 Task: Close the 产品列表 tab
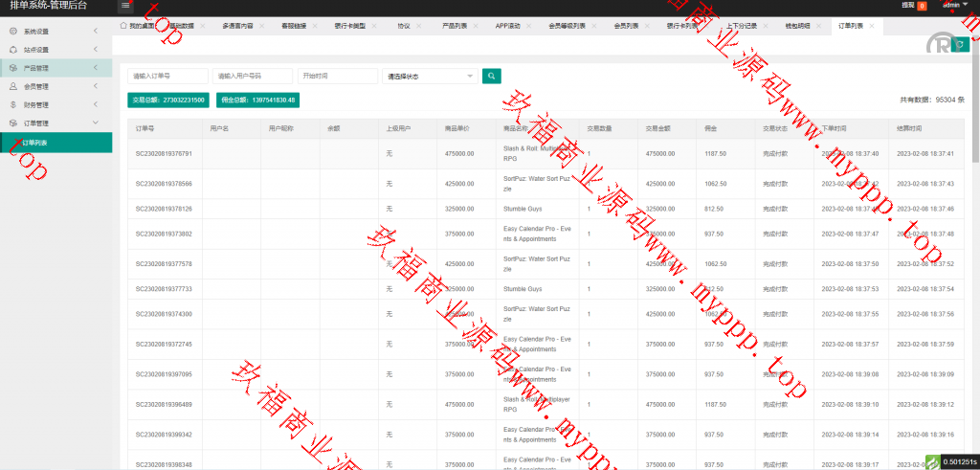point(476,25)
